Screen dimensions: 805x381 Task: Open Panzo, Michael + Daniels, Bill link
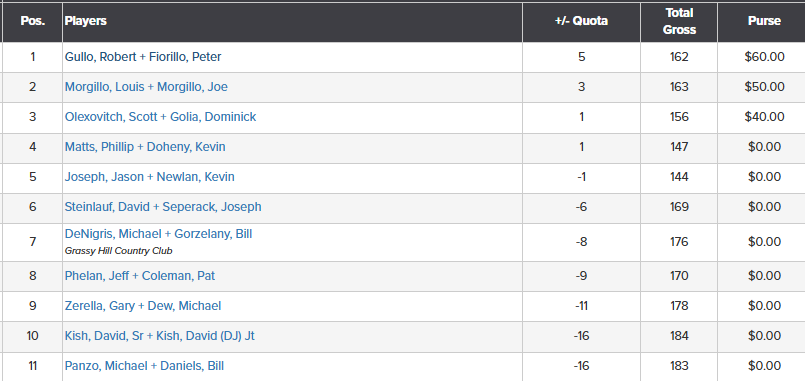144,366
